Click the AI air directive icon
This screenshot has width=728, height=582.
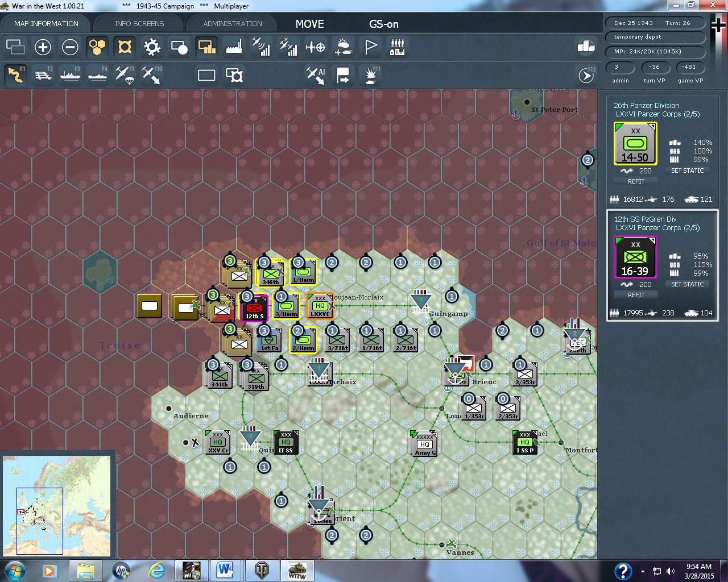[x=316, y=74]
